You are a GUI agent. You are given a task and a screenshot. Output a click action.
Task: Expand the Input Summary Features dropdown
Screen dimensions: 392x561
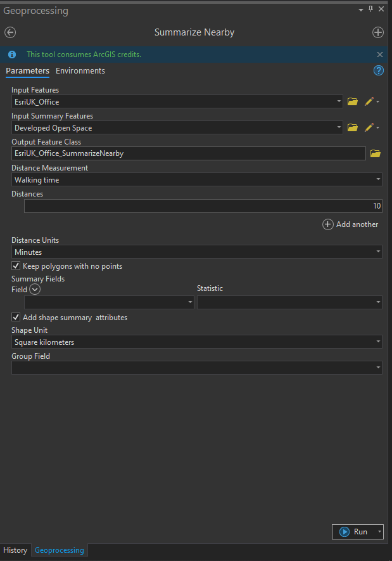coord(339,127)
